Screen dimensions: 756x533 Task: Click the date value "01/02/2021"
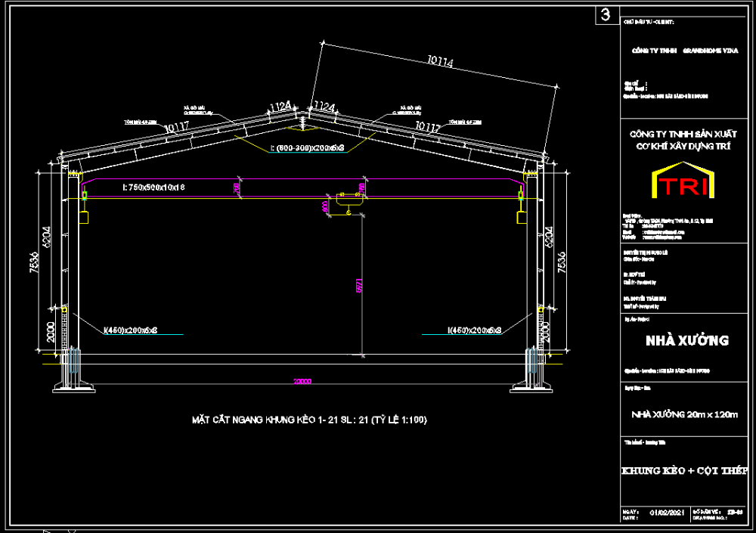tap(666, 513)
